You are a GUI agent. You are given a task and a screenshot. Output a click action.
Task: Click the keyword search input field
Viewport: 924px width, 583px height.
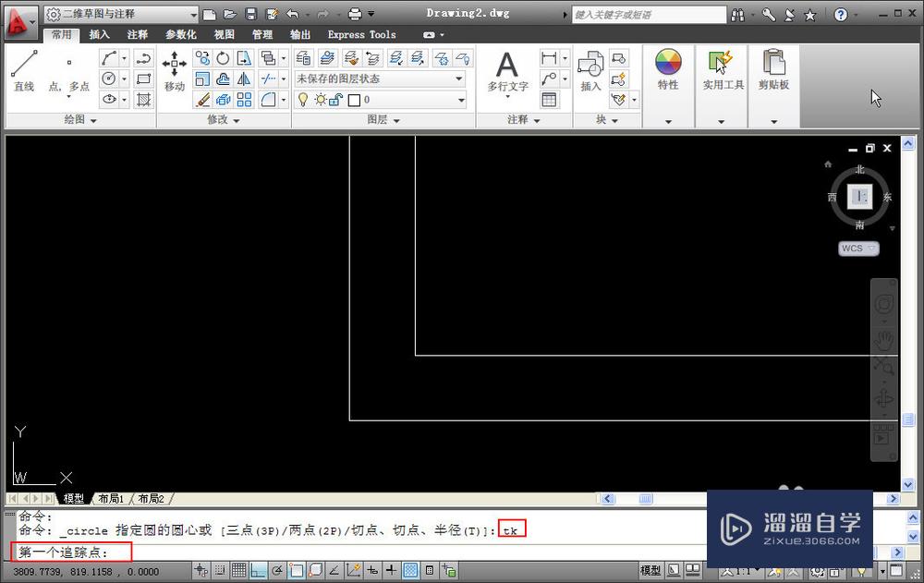click(x=650, y=15)
